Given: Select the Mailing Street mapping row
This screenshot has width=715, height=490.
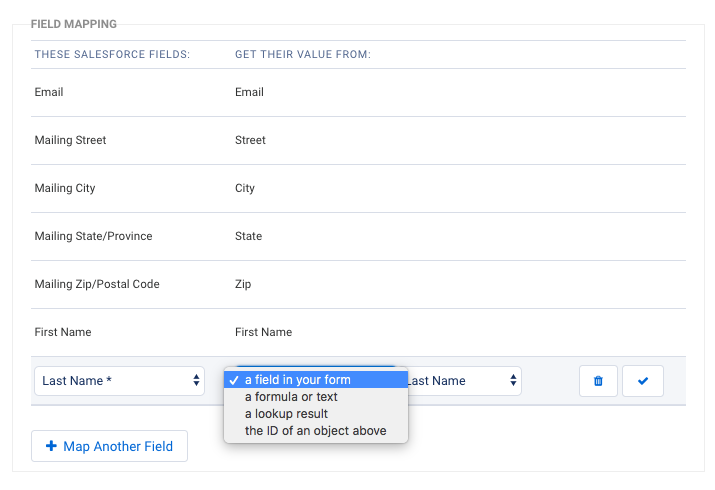Looking at the screenshot, I should pos(358,140).
